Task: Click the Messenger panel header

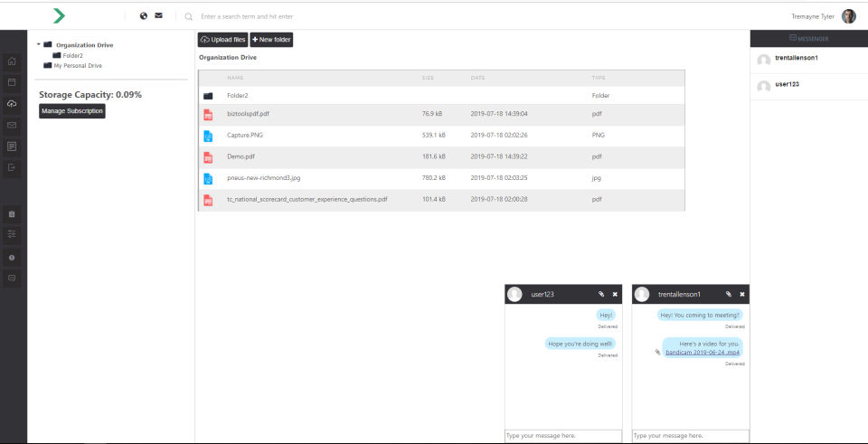Action: pos(808,38)
